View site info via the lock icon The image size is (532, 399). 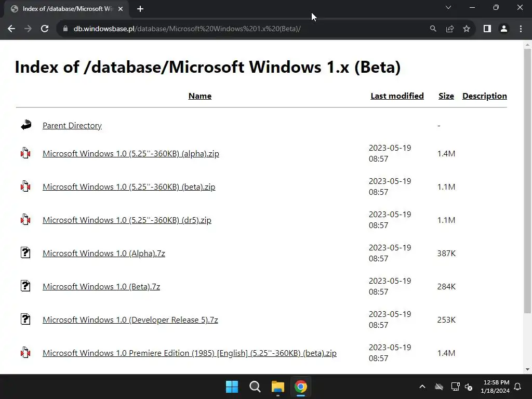pyautogui.click(x=65, y=29)
